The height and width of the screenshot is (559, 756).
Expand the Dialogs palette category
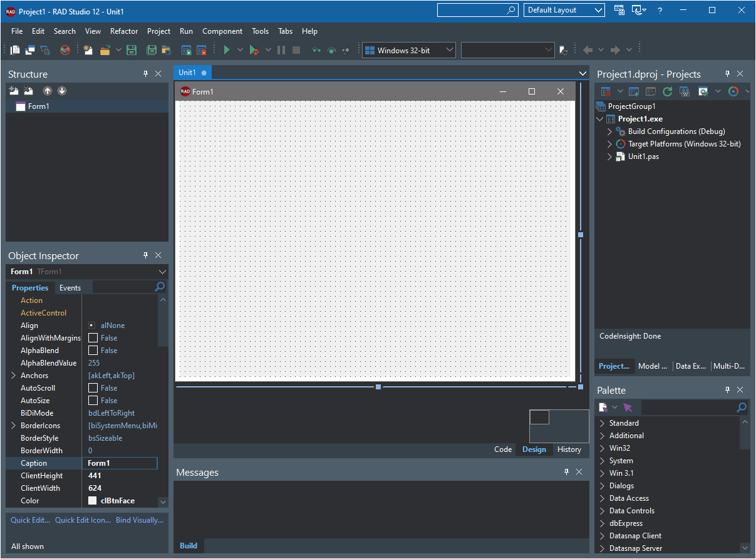point(602,486)
